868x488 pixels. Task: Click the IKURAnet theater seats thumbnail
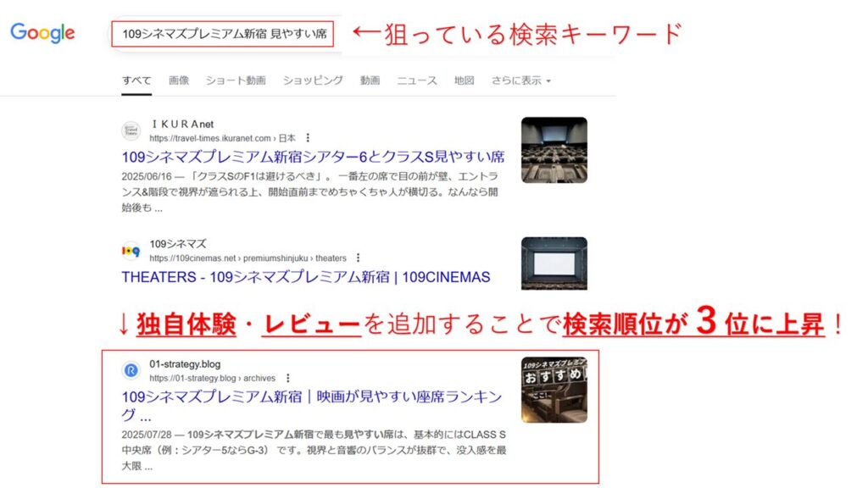(554, 150)
